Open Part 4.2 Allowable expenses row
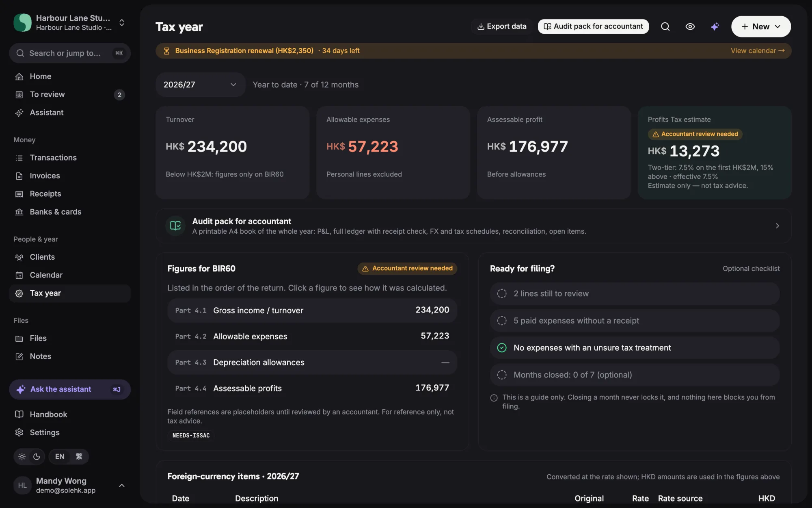This screenshot has width=812, height=508. coord(312,336)
